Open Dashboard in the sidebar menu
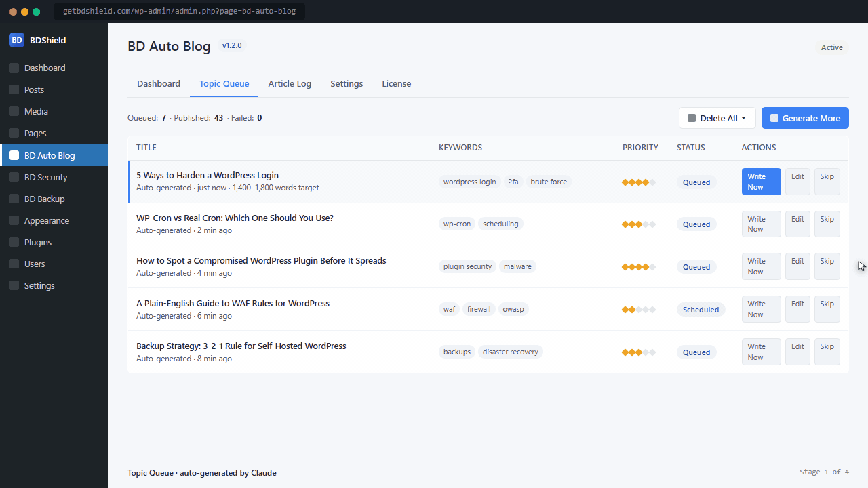 point(54,68)
